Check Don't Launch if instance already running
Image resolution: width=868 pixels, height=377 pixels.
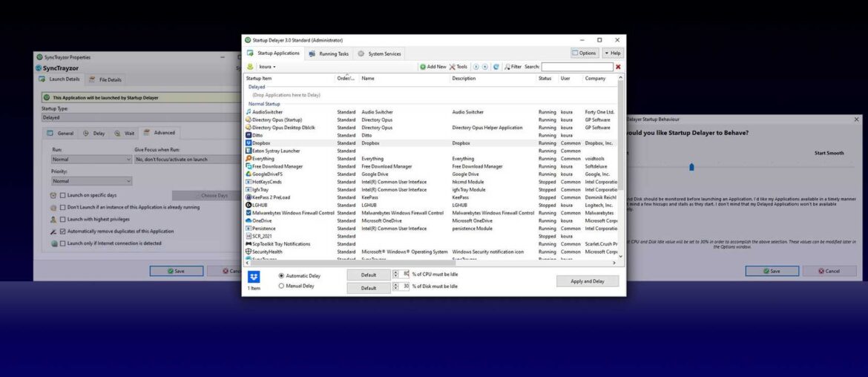[x=62, y=208]
